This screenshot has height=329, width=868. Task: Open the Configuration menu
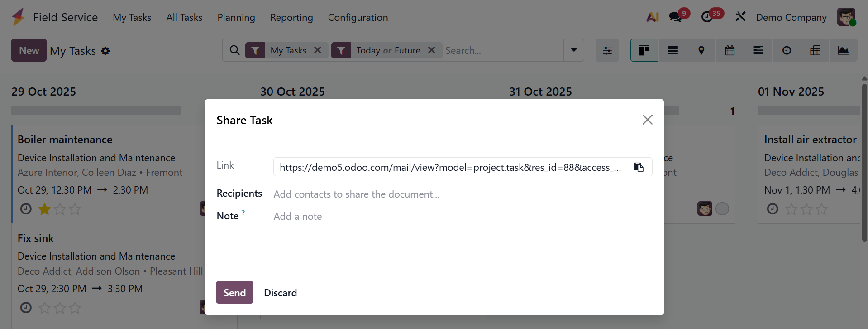click(358, 17)
